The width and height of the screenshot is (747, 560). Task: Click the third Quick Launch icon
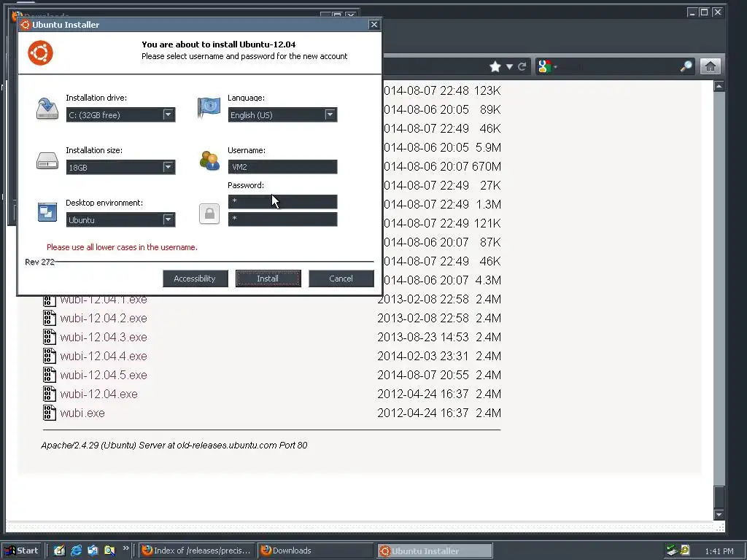pyautogui.click(x=93, y=551)
